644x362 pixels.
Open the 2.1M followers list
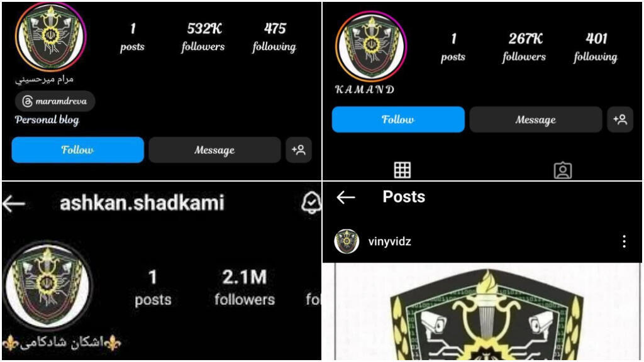tap(245, 288)
